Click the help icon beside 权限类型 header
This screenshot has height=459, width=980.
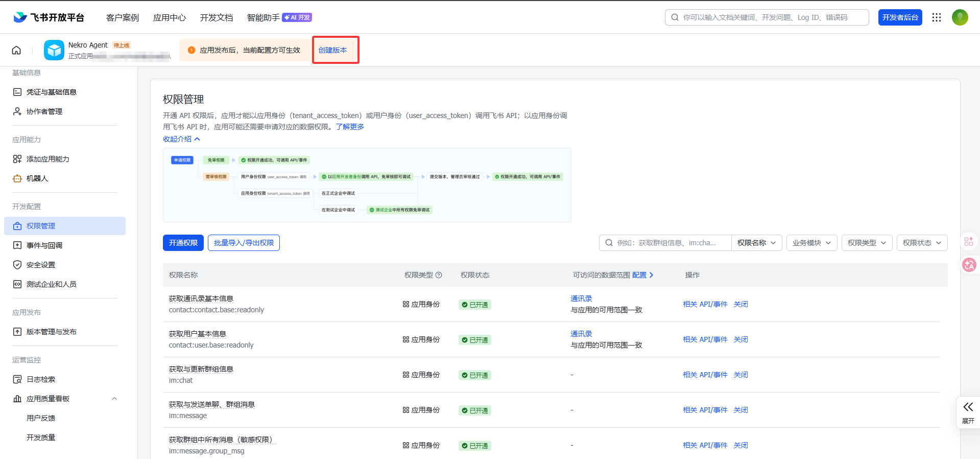pyautogui.click(x=439, y=275)
